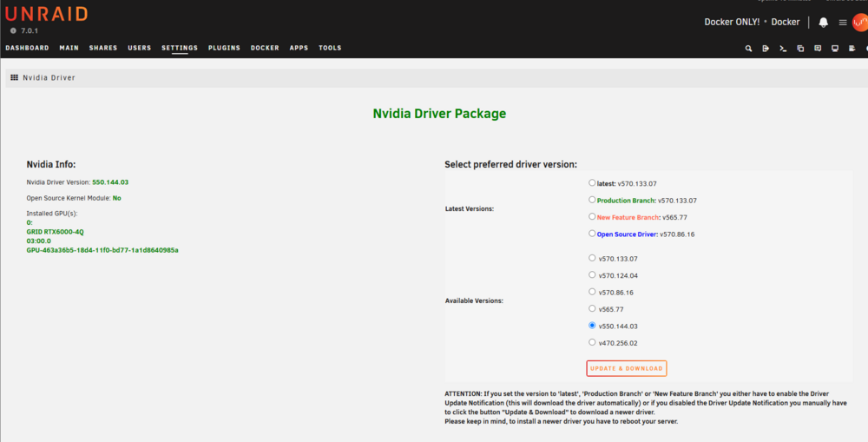Open the search magnifier icon
The image size is (868, 442).
(748, 49)
